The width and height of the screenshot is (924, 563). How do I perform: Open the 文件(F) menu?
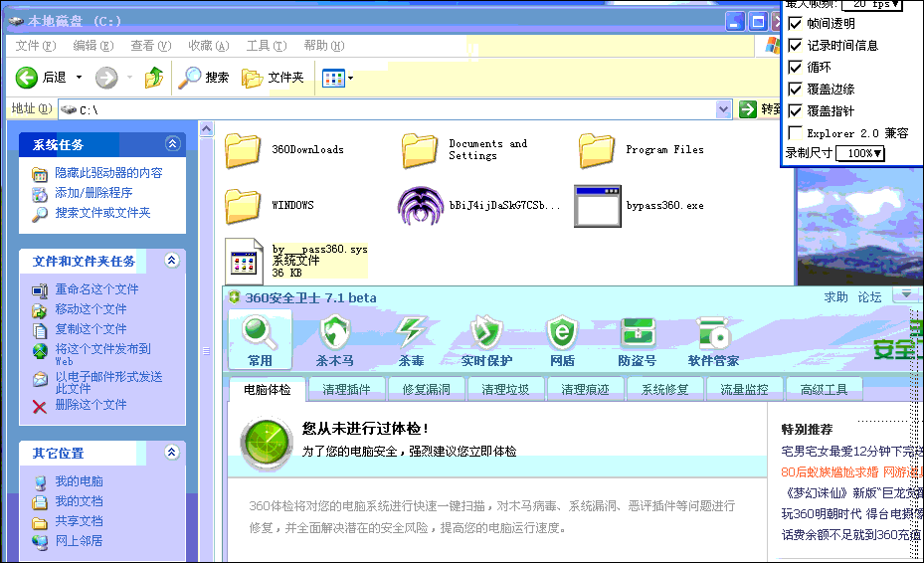pos(36,46)
